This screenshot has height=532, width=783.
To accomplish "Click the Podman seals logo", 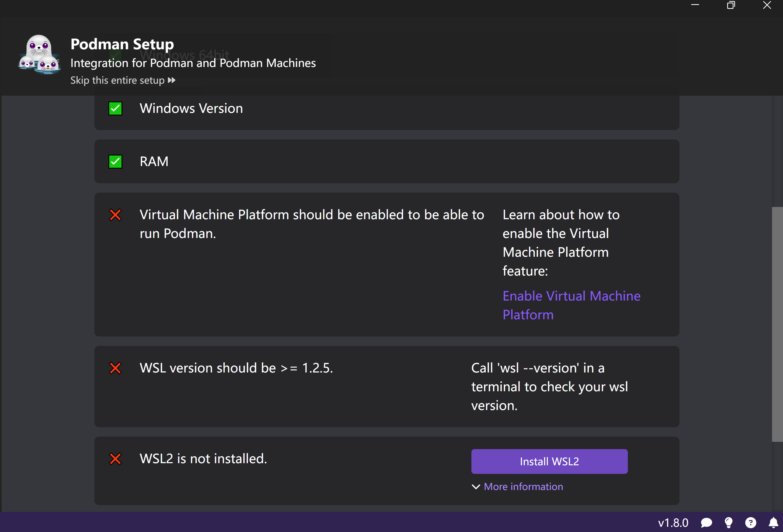I will [39, 54].
